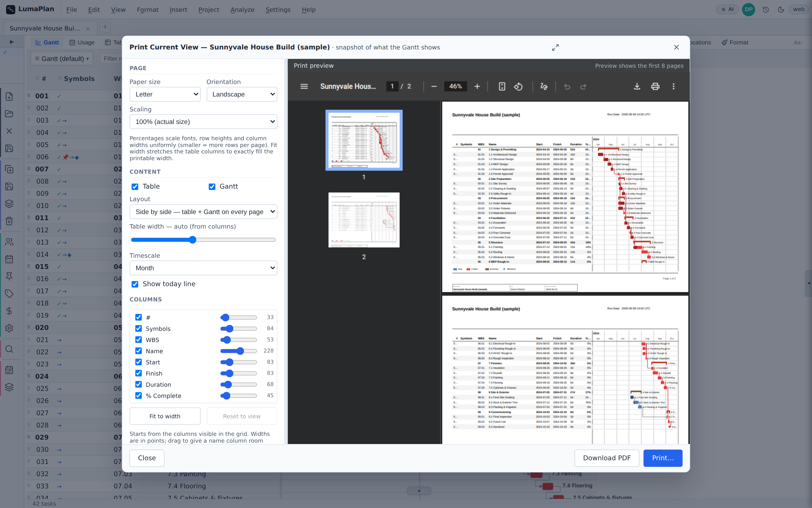812x508 pixels.
Task: Open the Analyze menu
Action: (x=242, y=9)
